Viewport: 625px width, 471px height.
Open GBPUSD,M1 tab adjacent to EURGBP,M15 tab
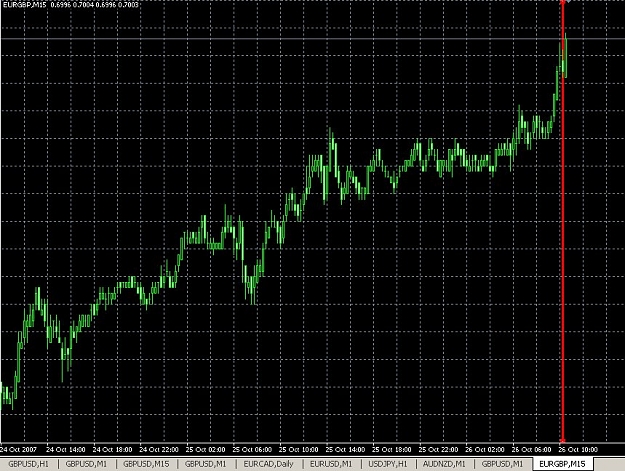point(502,464)
